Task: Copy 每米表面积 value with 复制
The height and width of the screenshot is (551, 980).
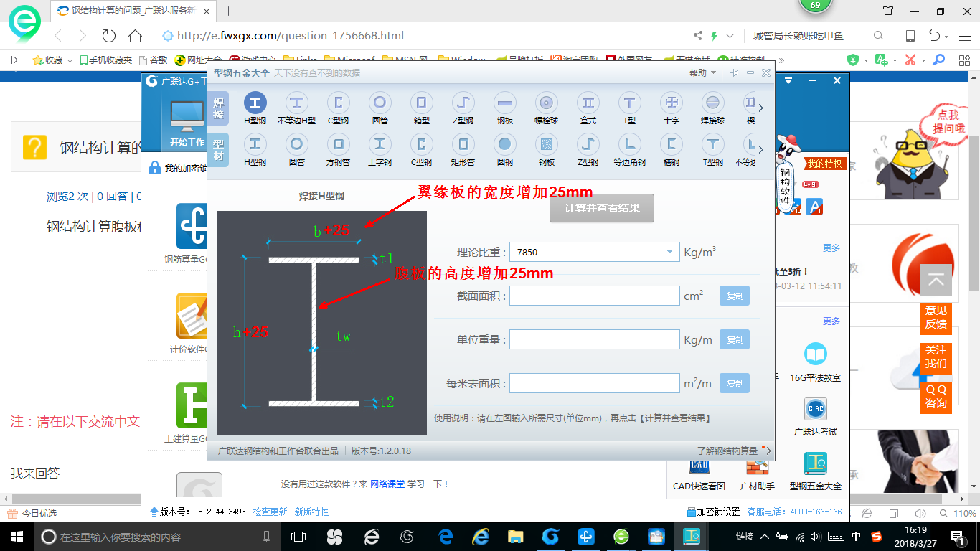Action: [735, 383]
